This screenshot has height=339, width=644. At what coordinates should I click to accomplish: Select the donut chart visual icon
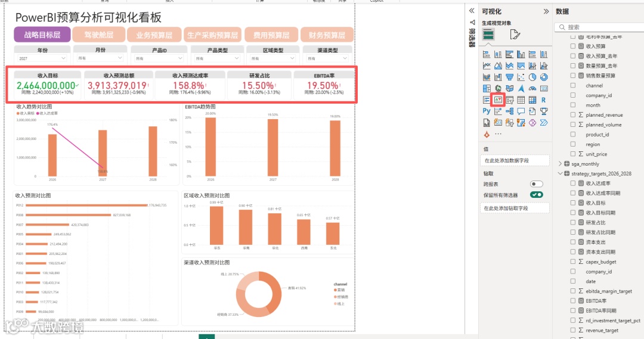point(544,77)
